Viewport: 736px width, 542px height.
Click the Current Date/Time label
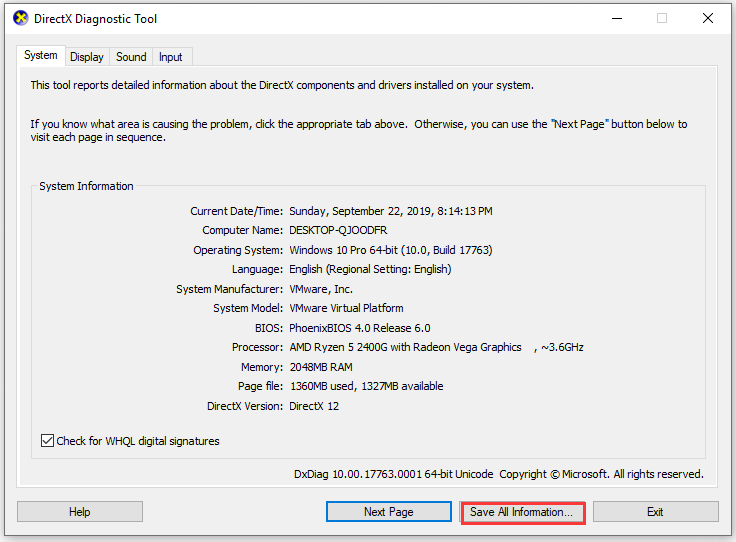[x=237, y=211]
